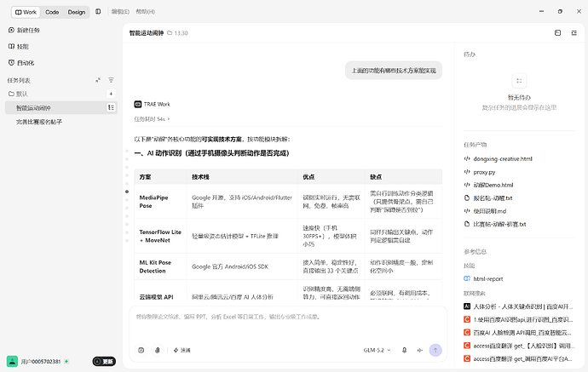Expand the 任务耗时 54s details
588x372 pixels.
(x=152, y=119)
